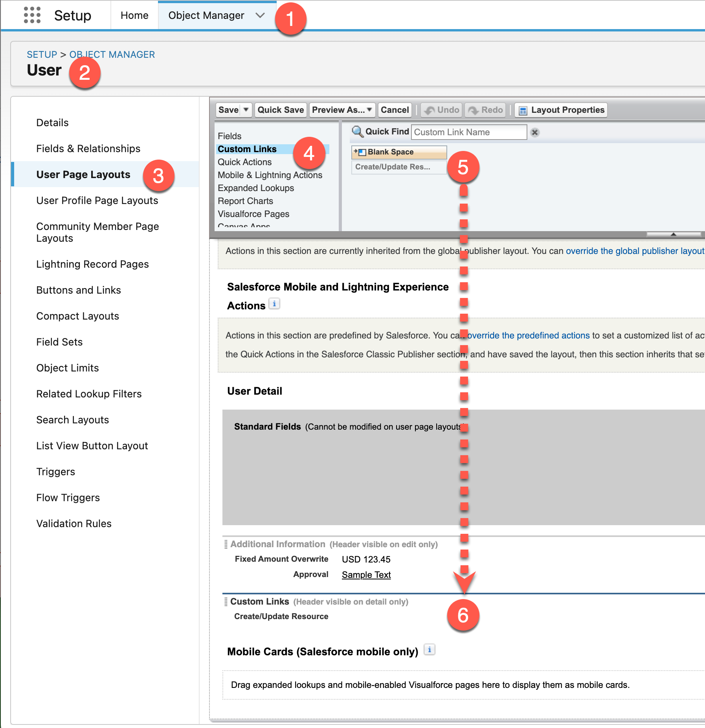The width and height of the screenshot is (705, 728).
Task: Switch to the Home tab
Action: tap(134, 15)
